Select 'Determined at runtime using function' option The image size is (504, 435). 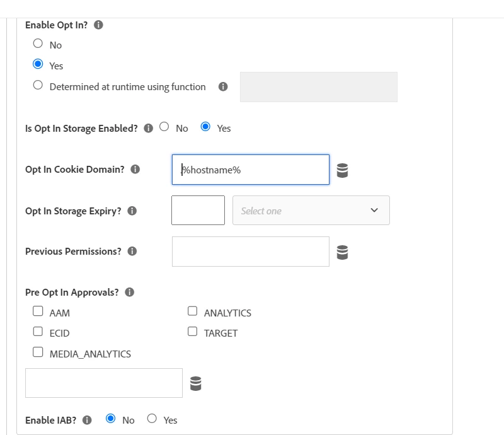(38, 86)
